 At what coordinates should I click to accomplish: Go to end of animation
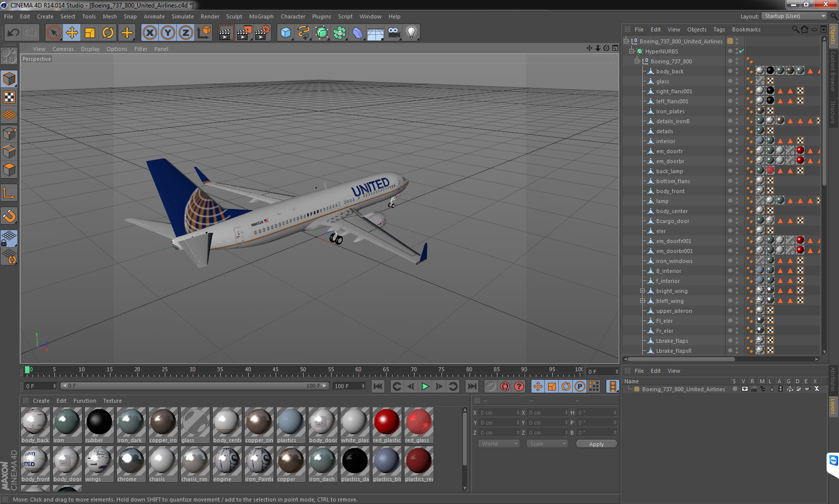click(x=471, y=386)
